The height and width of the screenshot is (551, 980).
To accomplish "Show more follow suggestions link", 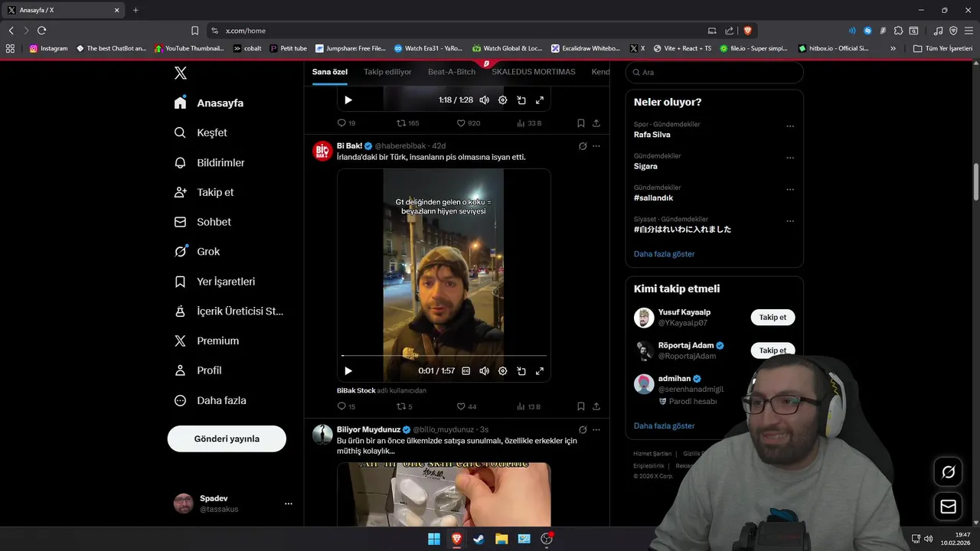I will click(x=664, y=425).
